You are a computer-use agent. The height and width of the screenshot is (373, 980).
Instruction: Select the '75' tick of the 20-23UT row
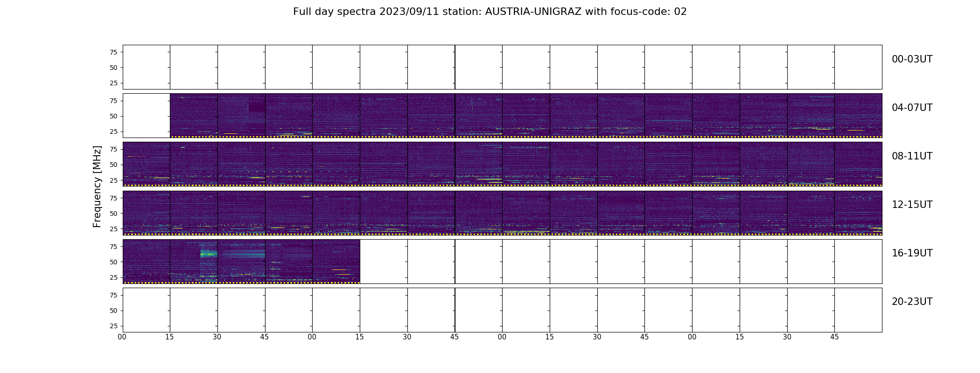pos(113,295)
